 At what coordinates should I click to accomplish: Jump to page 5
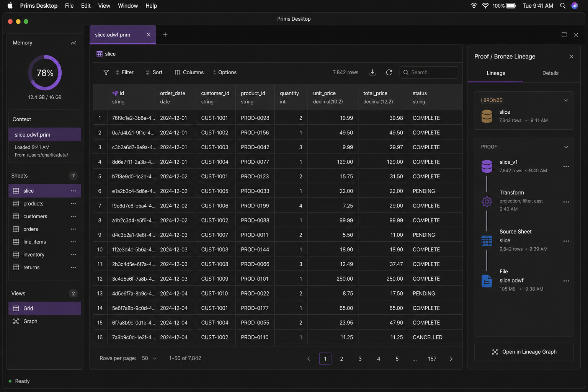(x=397, y=359)
